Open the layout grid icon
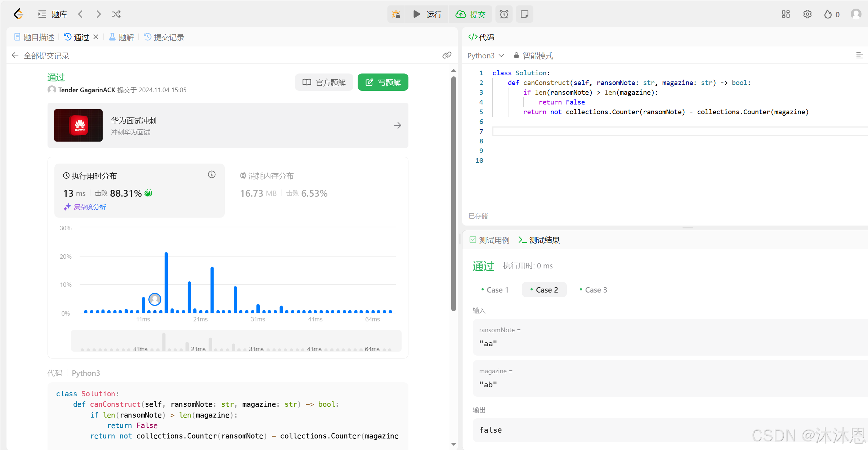This screenshot has width=868, height=450. pyautogui.click(x=786, y=14)
